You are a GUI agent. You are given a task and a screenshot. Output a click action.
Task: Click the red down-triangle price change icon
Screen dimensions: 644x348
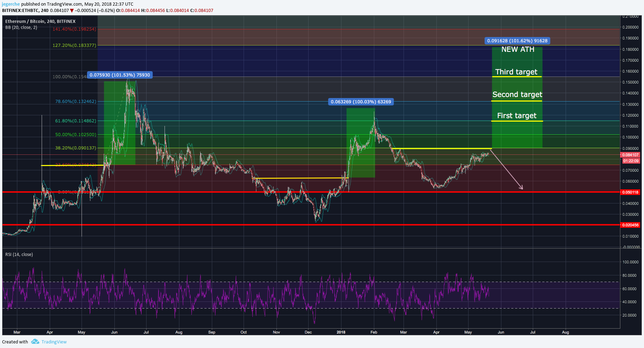pyautogui.click(x=72, y=11)
